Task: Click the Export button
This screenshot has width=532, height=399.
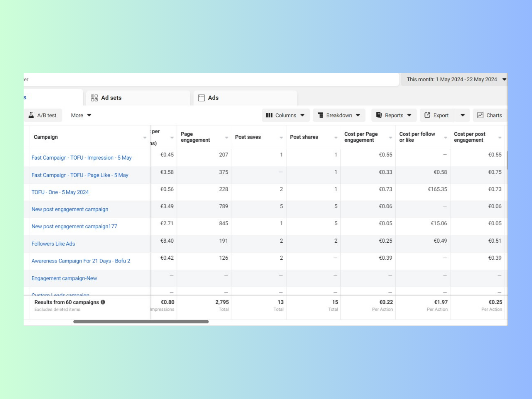Action: pos(437,115)
